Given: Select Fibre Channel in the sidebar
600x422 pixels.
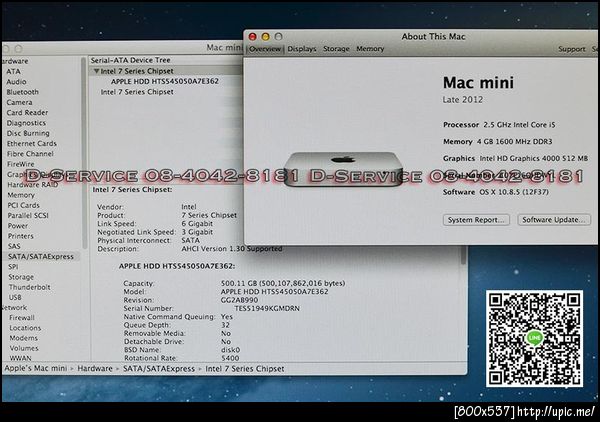Looking at the screenshot, I should click(30, 154).
